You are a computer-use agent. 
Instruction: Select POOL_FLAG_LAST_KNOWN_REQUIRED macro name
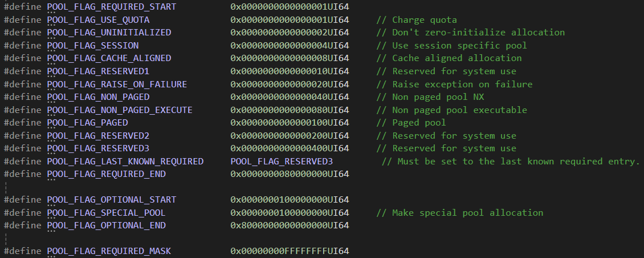(x=125, y=162)
